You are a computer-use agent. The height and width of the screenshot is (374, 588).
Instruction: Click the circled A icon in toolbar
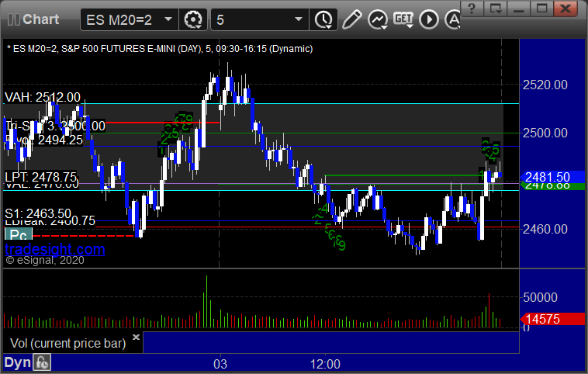pos(452,19)
